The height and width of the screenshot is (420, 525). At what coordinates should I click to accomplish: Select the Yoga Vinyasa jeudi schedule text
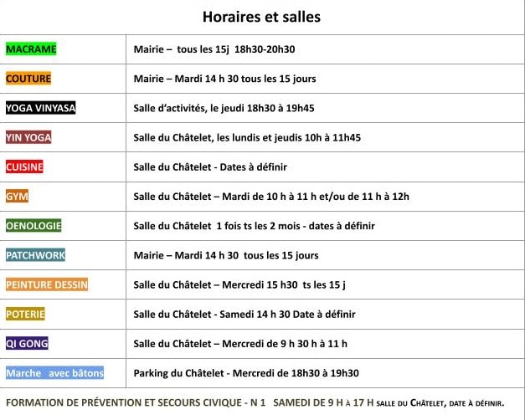click(x=224, y=108)
